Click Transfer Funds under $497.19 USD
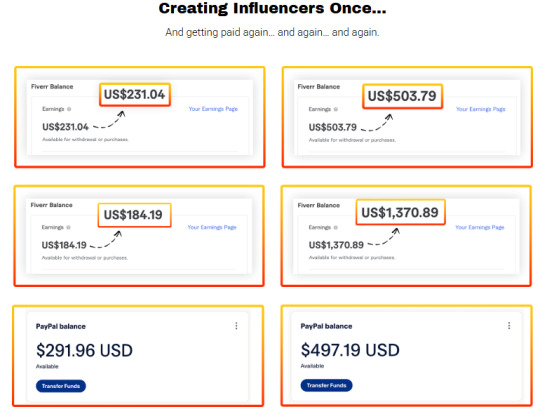Viewport: 540px width, 414px height. click(x=326, y=385)
